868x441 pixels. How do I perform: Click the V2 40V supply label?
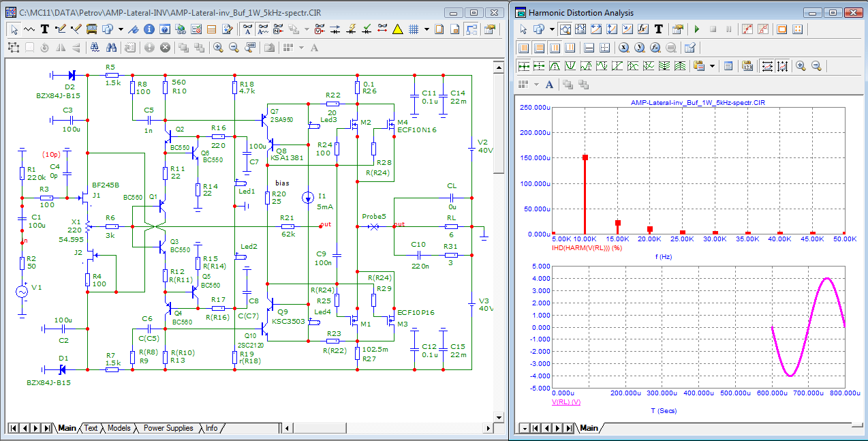point(484,146)
